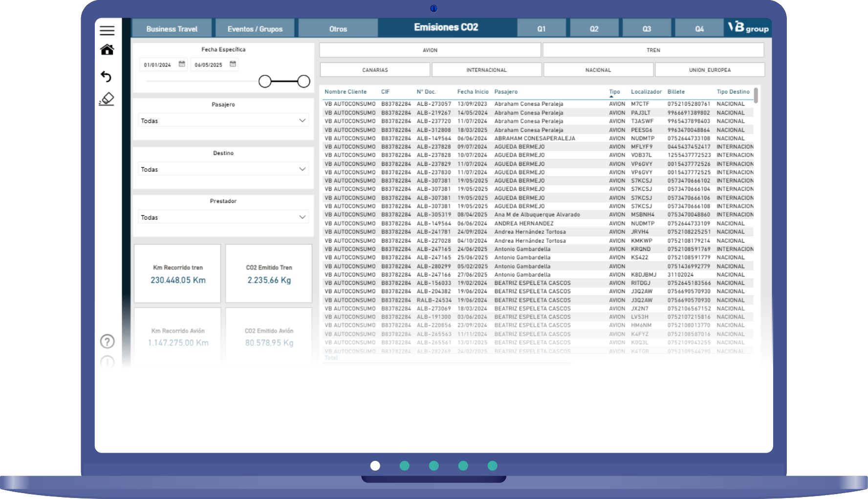Open start date calendar picker icon
Screen dimensions: 868x499
point(182,64)
